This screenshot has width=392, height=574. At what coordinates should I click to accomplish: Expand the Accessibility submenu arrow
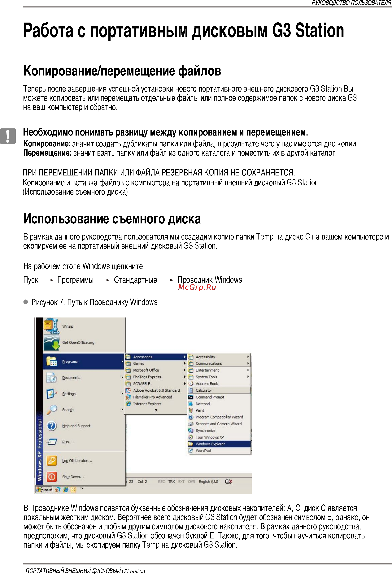[x=248, y=357]
